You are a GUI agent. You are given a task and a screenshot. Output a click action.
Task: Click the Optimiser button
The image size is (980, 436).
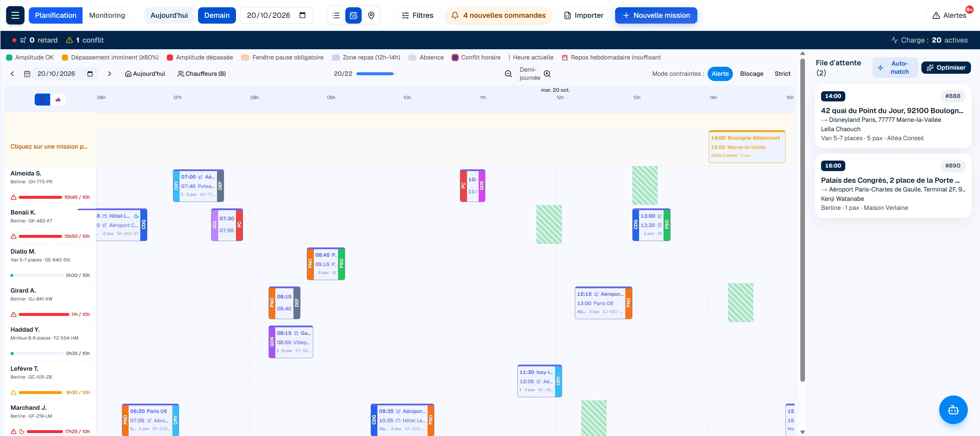click(x=946, y=68)
